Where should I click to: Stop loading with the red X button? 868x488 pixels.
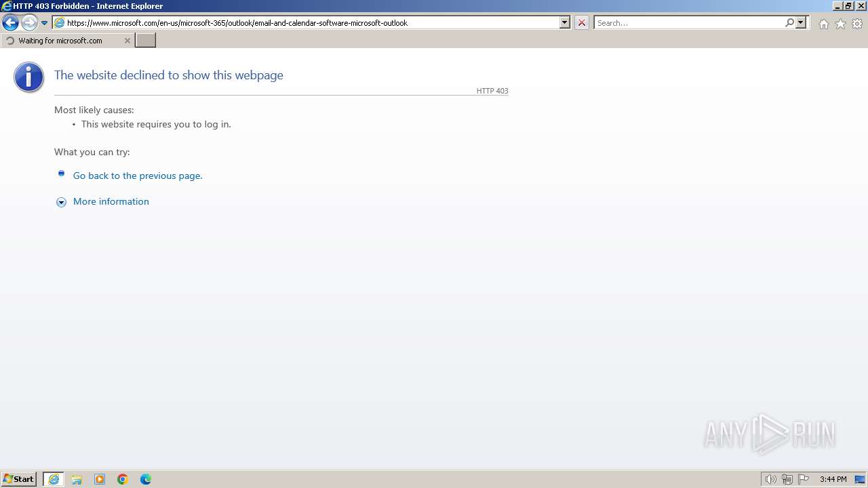click(x=582, y=22)
